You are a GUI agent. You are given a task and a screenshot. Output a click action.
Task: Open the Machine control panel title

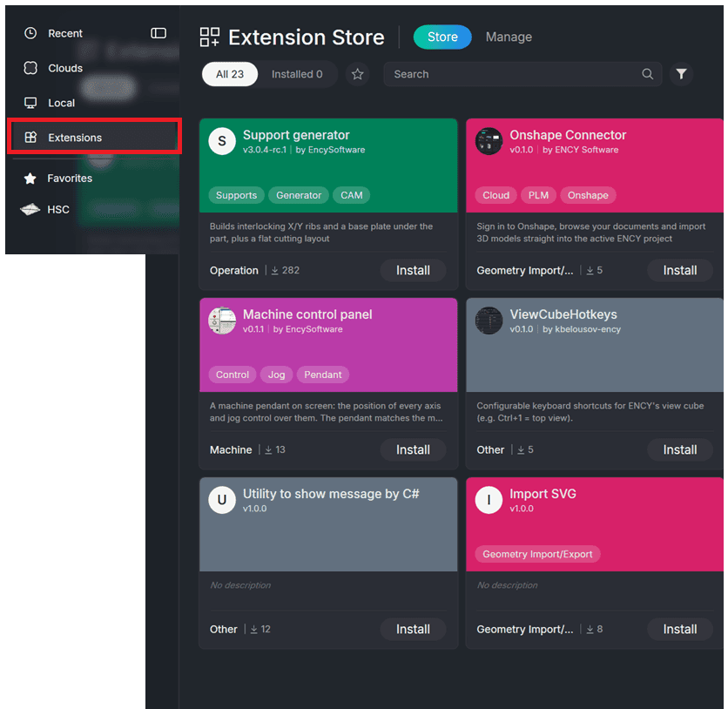pos(307,314)
